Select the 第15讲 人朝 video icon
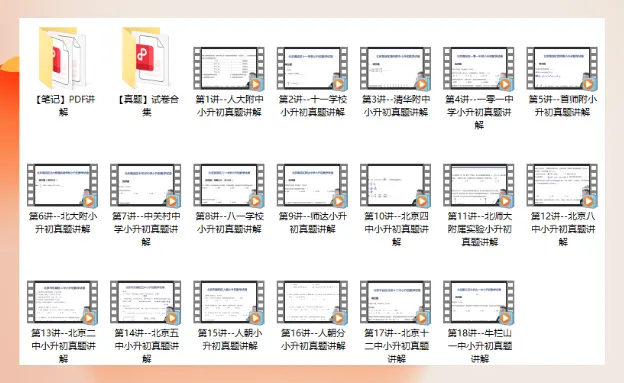This screenshot has width=624, height=383. coord(229,302)
